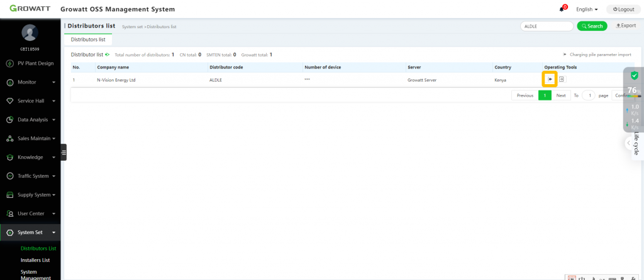Click the green shield security icon
The height and width of the screenshot is (280, 644).
point(635,75)
